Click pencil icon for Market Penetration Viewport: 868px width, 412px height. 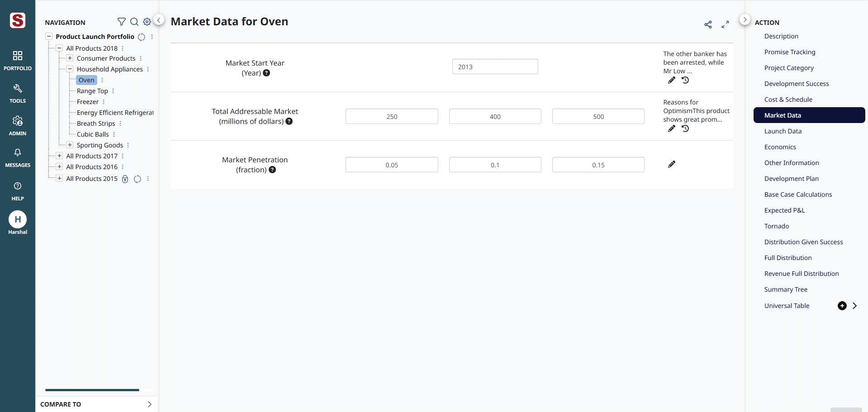click(x=672, y=165)
